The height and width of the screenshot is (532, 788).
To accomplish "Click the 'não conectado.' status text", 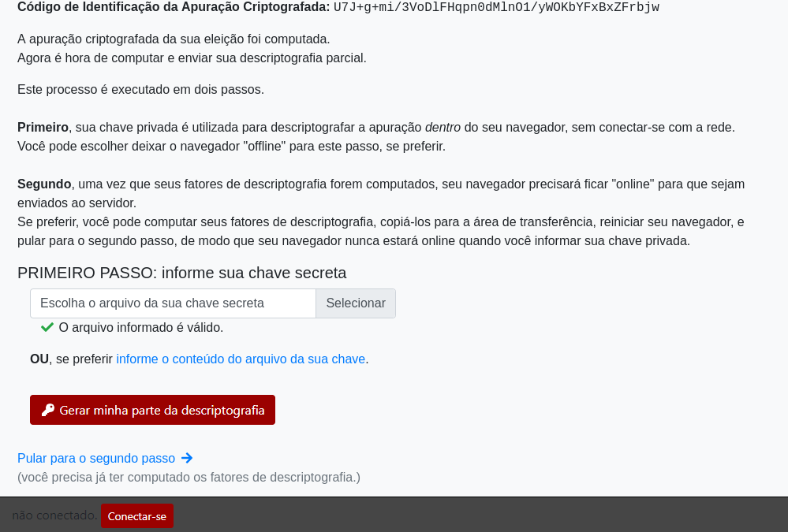I will (54, 515).
